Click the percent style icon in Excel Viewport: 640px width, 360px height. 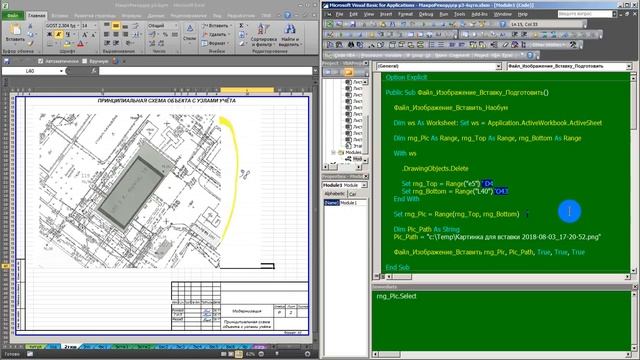tap(165, 35)
